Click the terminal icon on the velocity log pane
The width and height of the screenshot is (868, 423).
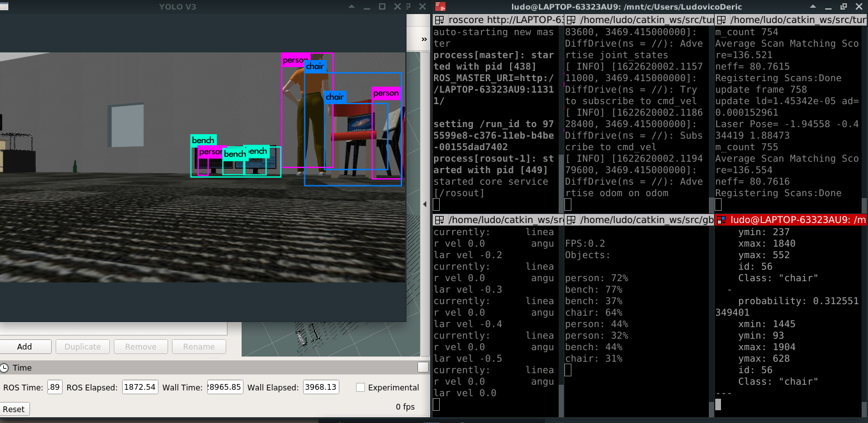(x=438, y=220)
